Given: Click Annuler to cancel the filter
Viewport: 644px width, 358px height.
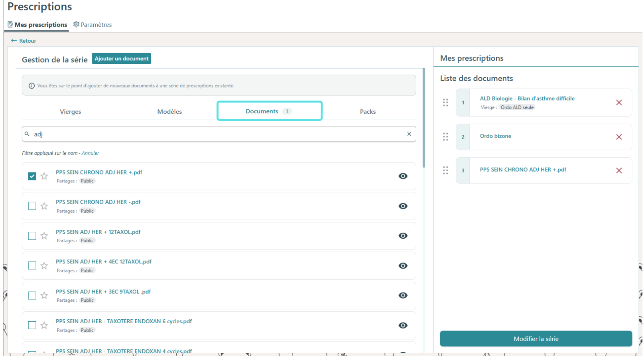Looking at the screenshot, I should (91, 153).
